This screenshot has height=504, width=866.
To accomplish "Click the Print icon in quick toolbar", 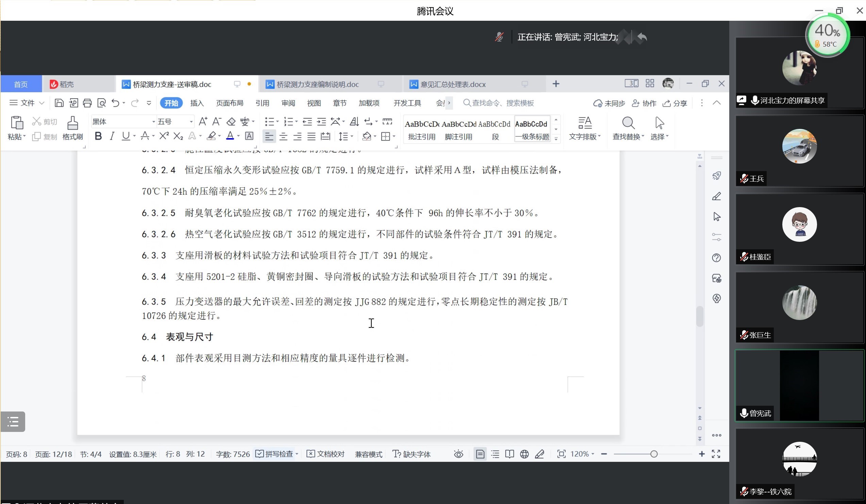I will click(x=87, y=103).
